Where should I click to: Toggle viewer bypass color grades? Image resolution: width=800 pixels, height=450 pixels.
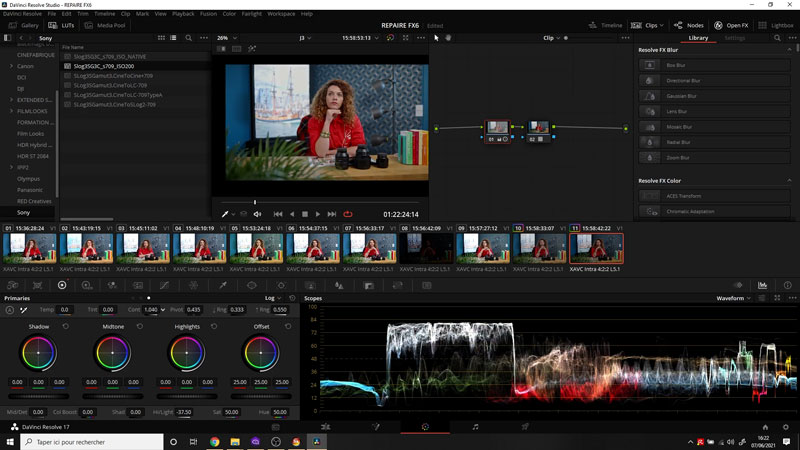(390, 38)
